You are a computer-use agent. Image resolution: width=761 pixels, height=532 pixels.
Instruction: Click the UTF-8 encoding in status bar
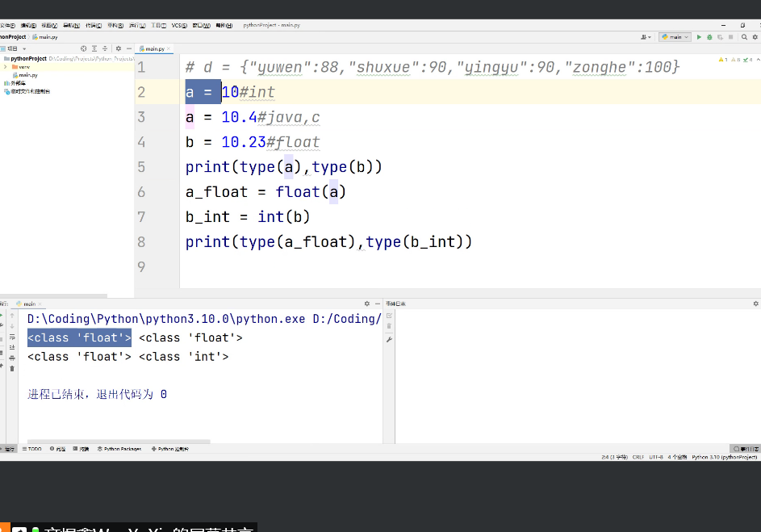[654, 457]
